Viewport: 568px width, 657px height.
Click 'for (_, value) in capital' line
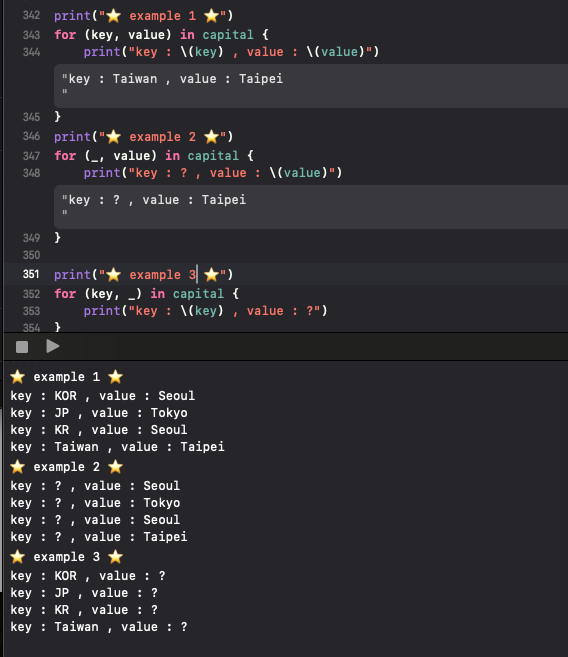(x=154, y=155)
